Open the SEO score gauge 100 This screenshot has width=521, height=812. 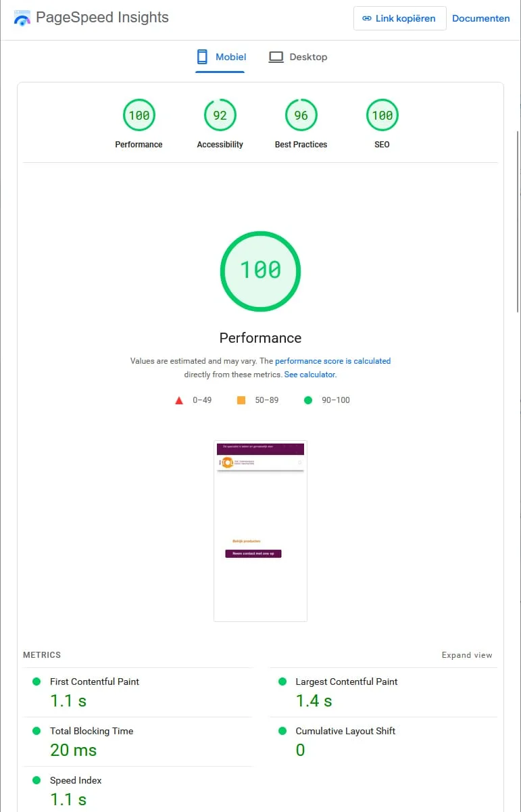pyautogui.click(x=382, y=116)
